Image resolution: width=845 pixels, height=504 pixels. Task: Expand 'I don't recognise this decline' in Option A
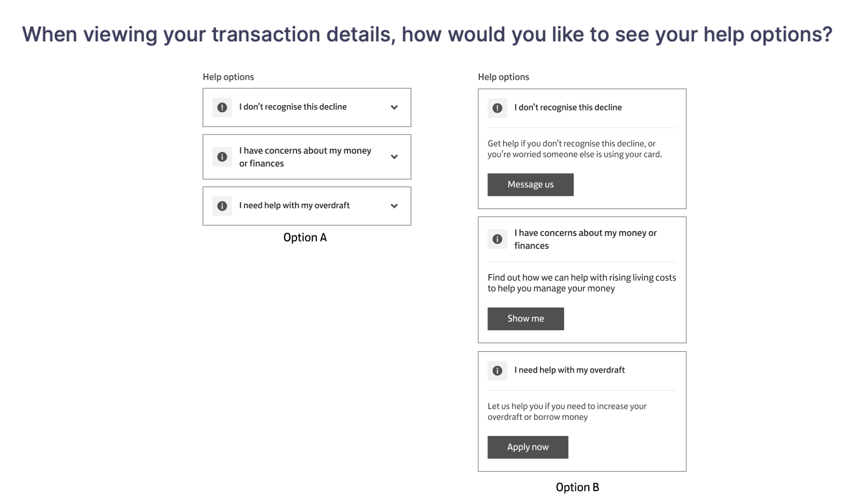(394, 107)
